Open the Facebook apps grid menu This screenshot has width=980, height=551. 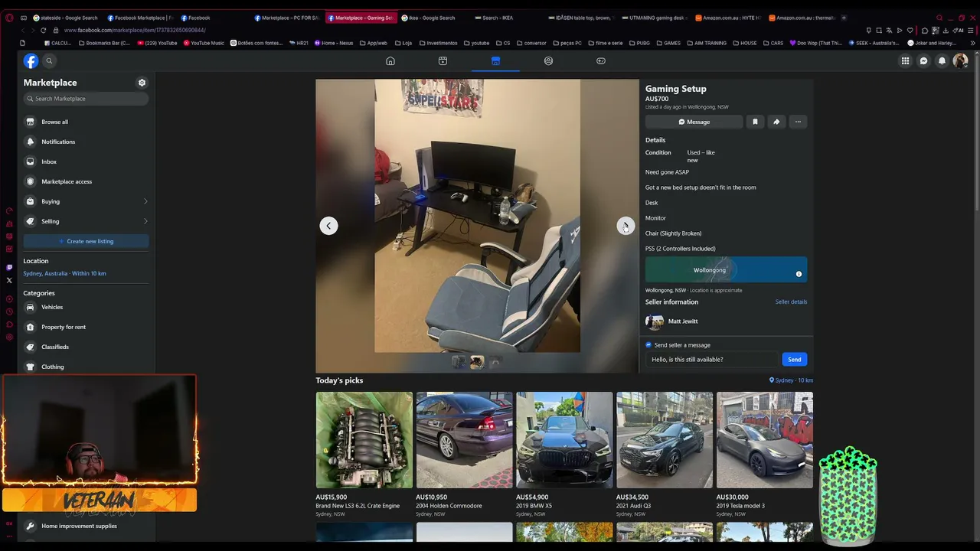(x=905, y=60)
